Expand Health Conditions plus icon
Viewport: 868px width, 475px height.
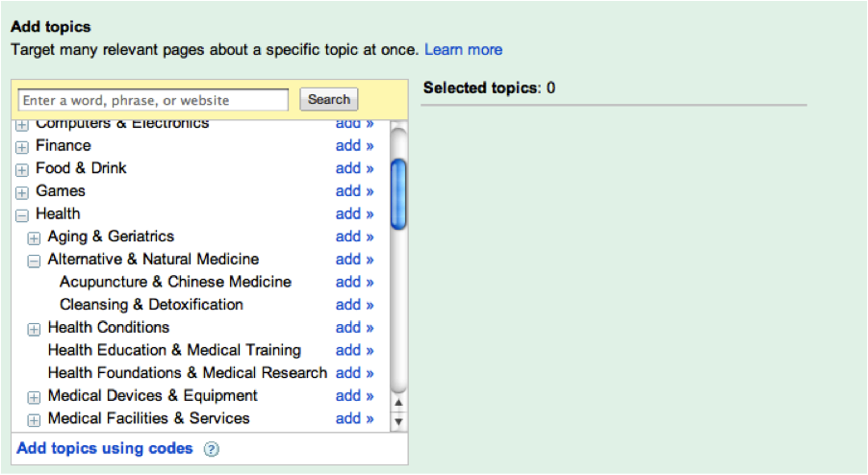[x=34, y=329]
